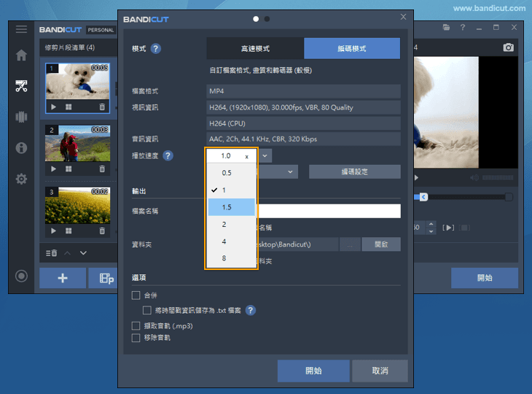The width and height of the screenshot is (532, 394).
Task: Take snapshot with camera icon
Action: 508,47
